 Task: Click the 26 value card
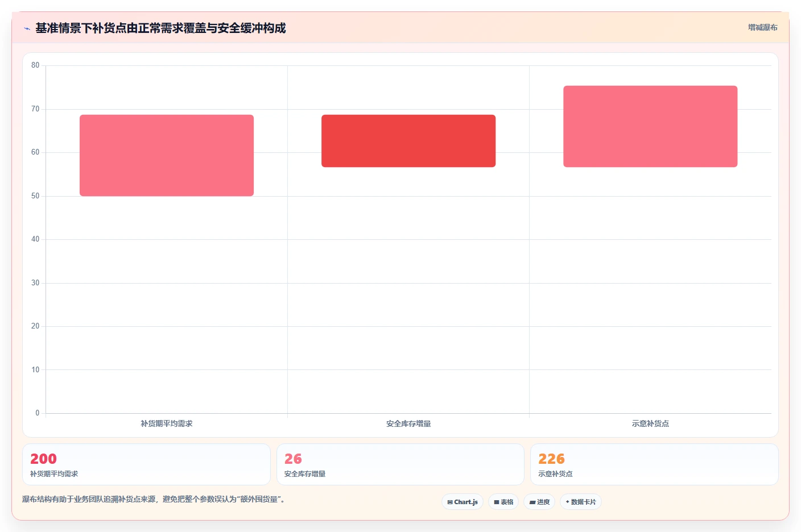click(x=400, y=464)
